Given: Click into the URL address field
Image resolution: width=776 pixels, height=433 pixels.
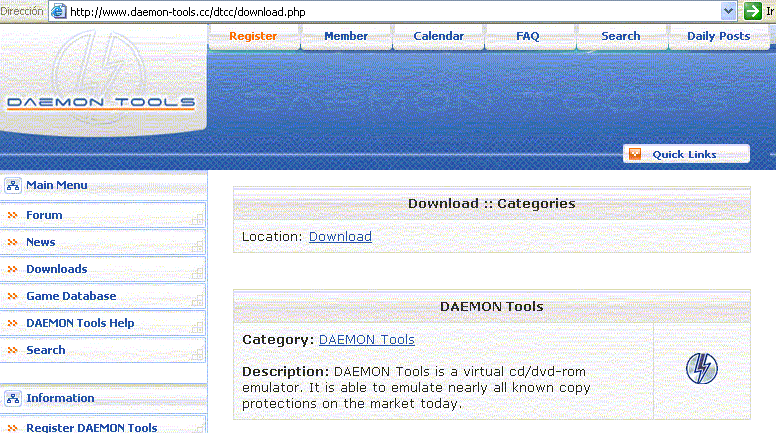Looking at the screenshot, I should [393, 11].
